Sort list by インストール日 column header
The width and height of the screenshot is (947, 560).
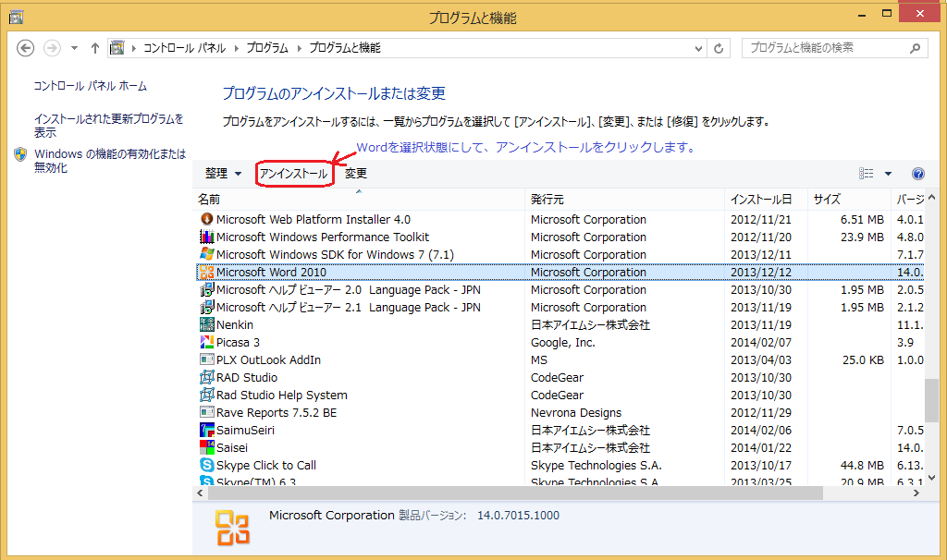[x=760, y=200]
